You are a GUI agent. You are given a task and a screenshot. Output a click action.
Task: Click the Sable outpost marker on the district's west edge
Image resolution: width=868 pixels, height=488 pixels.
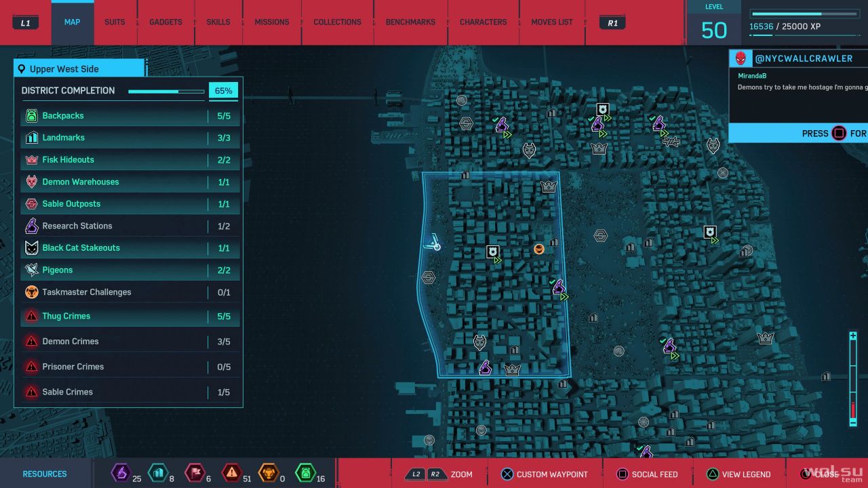coord(428,277)
